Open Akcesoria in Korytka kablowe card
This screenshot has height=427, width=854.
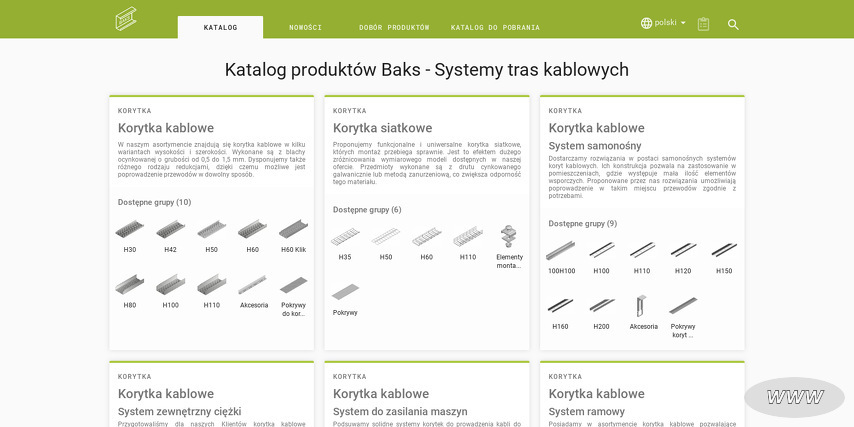254,292
